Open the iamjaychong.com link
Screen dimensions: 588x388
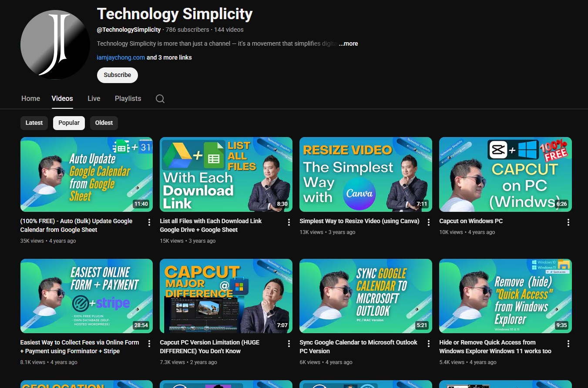pos(121,57)
